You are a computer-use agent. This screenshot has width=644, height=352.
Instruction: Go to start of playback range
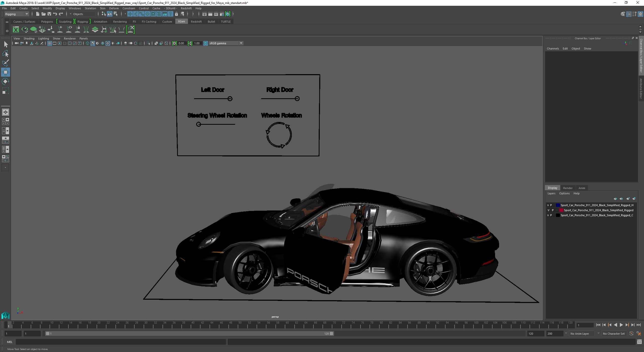[x=598, y=325]
